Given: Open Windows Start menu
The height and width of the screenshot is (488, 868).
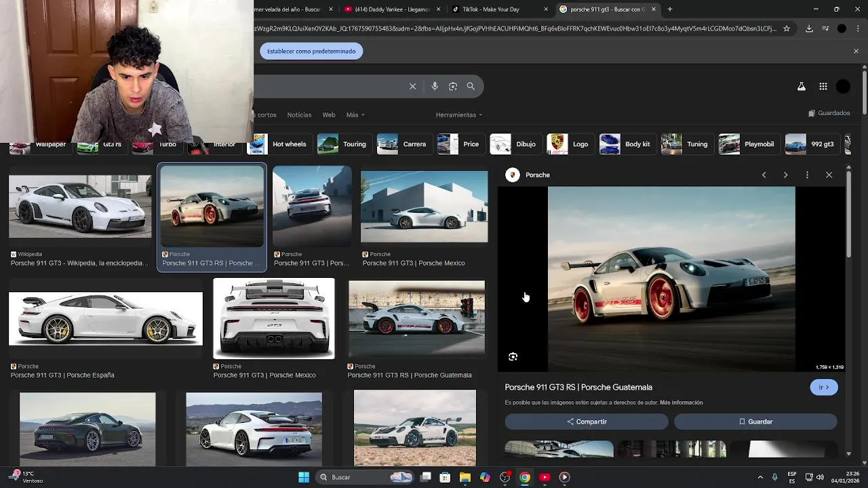Looking at the screenshot, I should (x=304, y=477).
